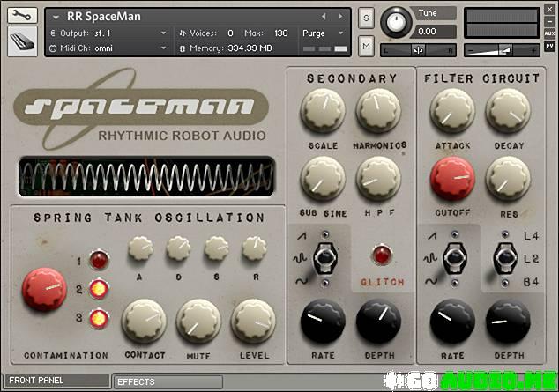
Task: Click the keyboard instrument icon thumbnail
Action: coord(22,41)
